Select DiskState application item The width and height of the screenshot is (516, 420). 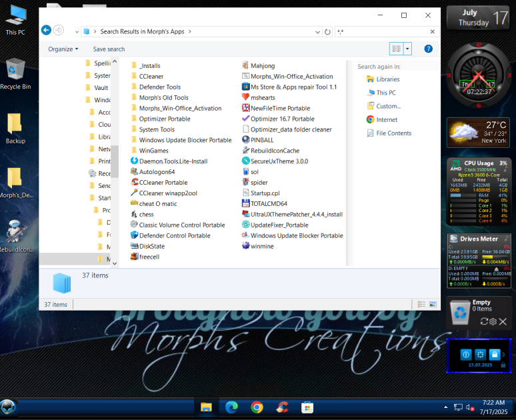148,246
